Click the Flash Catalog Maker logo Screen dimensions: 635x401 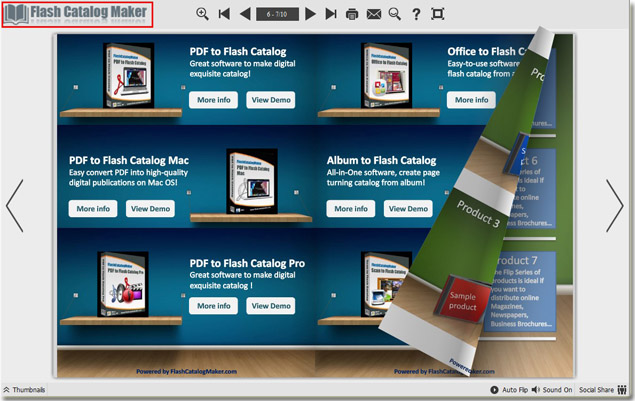point(77,15)
